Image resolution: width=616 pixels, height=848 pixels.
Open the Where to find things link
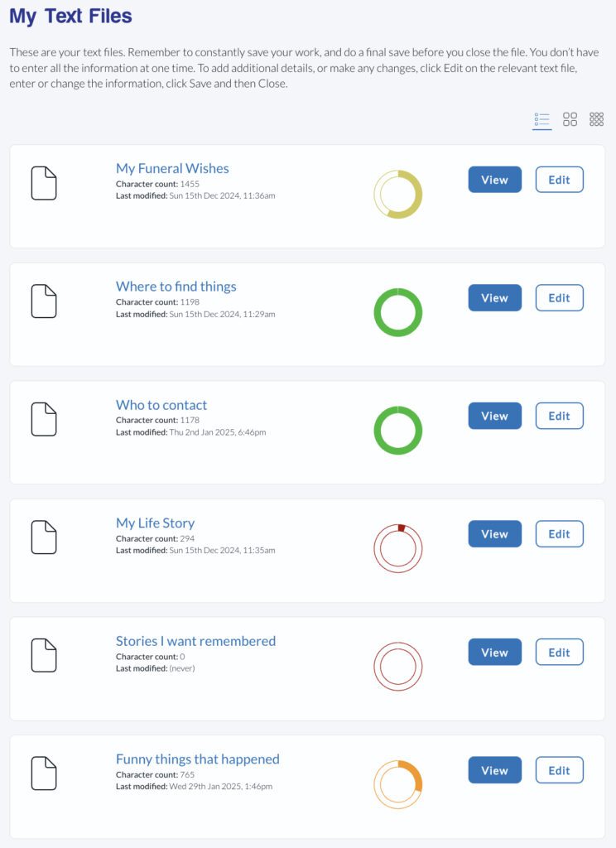coord(176,287)
